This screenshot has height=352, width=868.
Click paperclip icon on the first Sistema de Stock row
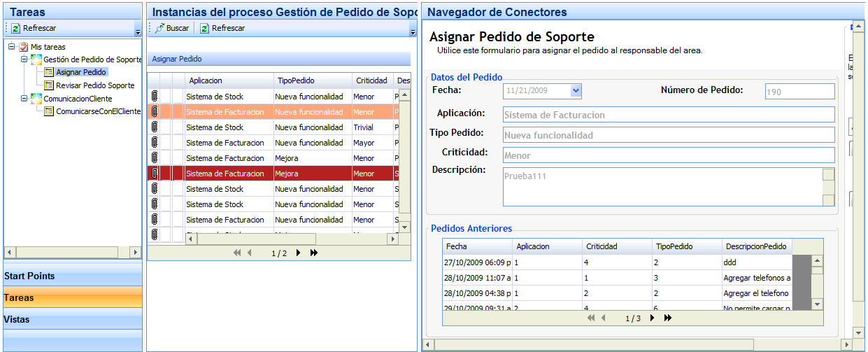click(154, 97)
